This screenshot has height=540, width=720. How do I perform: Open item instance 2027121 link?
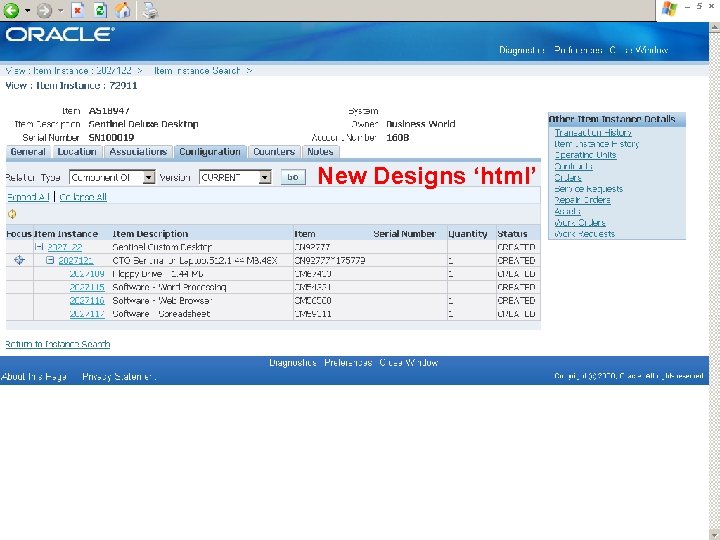tap(76, 260)
